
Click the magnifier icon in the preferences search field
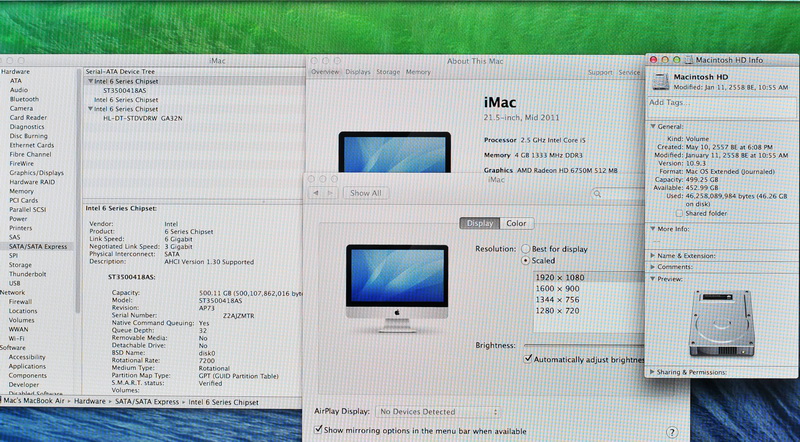pos(597,194)
